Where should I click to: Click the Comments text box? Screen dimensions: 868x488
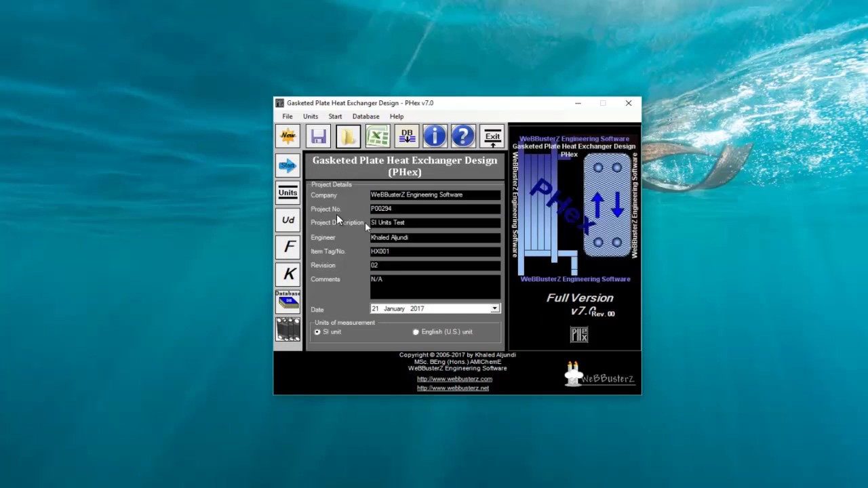(435, 287)
